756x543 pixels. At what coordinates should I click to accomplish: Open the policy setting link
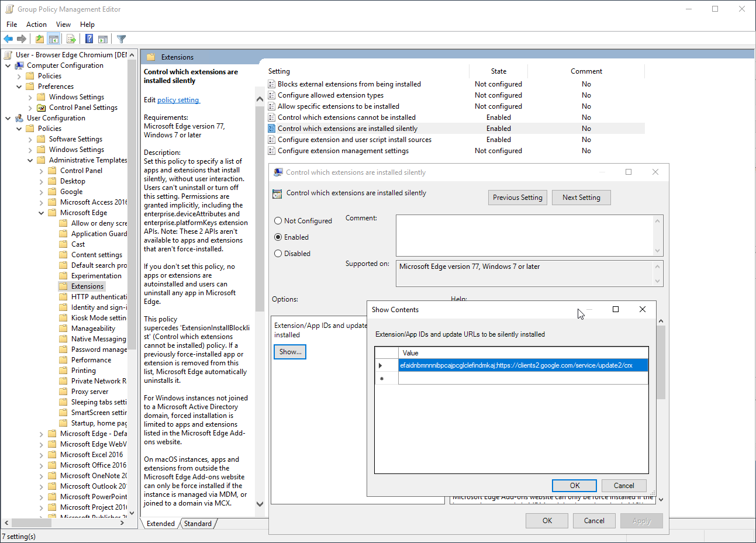tap(178, 100)
